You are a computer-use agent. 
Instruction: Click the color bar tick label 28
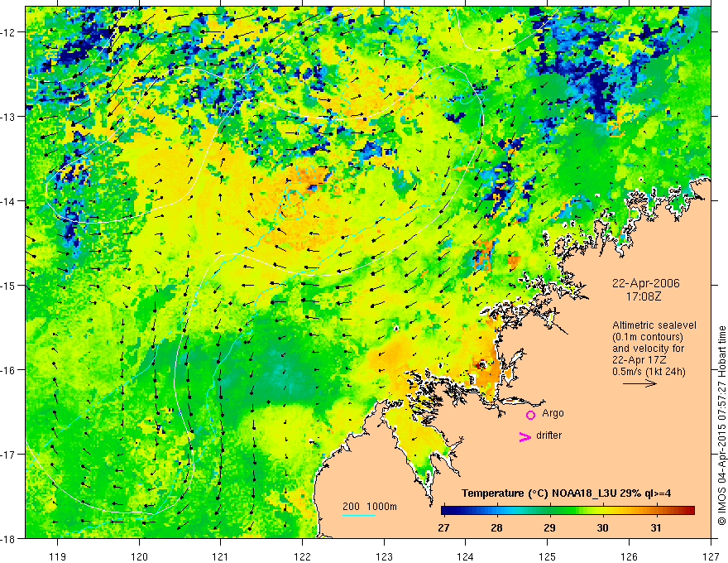coord(497,528)
